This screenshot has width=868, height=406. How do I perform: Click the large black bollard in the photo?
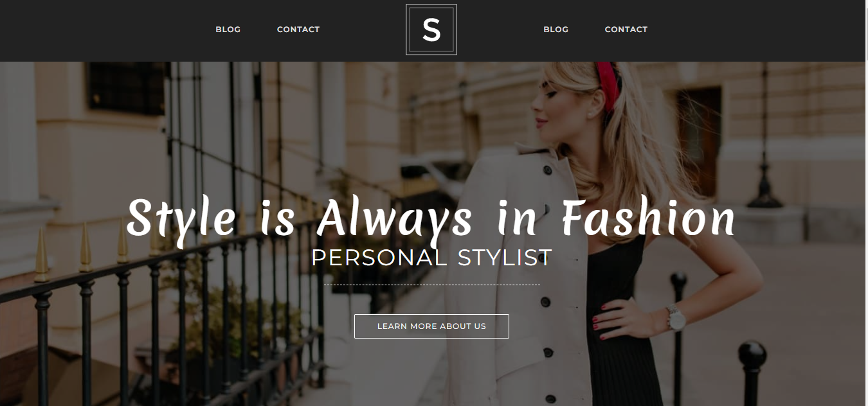(752, 373)
